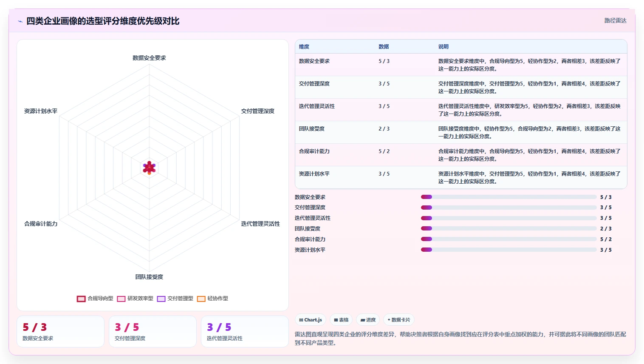644x364 pixels.
Task: Click the description starting 迭代管理灵活性维度中
Action: [529, 110]
